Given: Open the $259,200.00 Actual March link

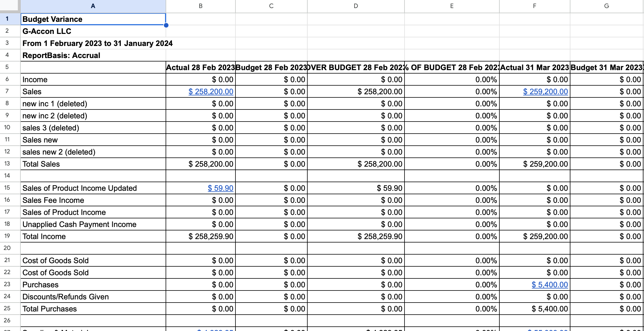Looking at the screenshot, I should coord(545,91).
